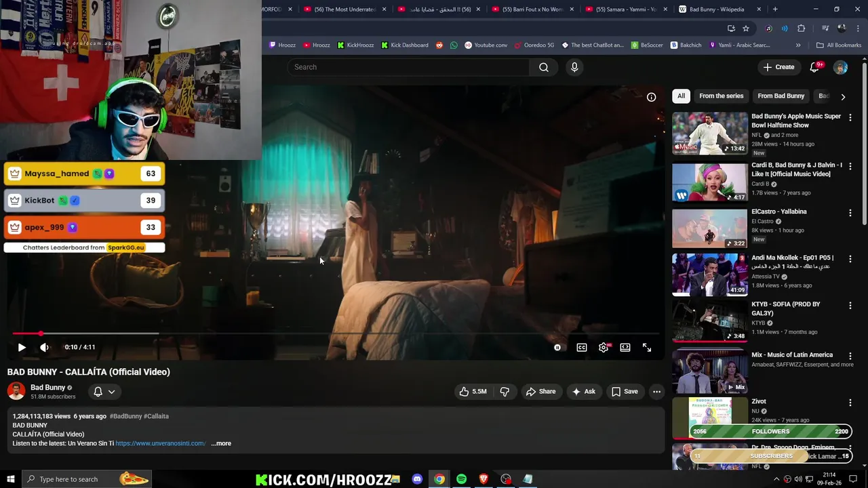Show hidden system tray icons
The image size is (868, 488).
pos(776,479)
